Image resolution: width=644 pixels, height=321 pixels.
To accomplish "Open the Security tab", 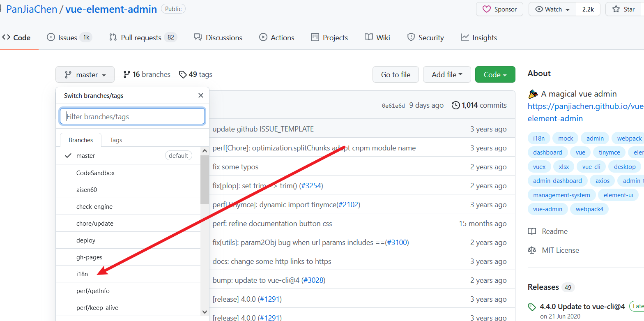I will [x=425, y=37].
